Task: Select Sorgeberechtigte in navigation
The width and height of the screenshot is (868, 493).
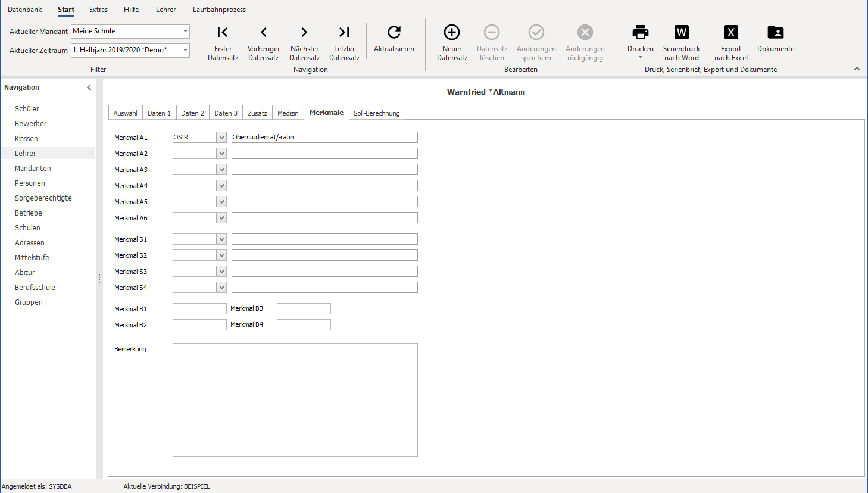Action: click(43, 198)
